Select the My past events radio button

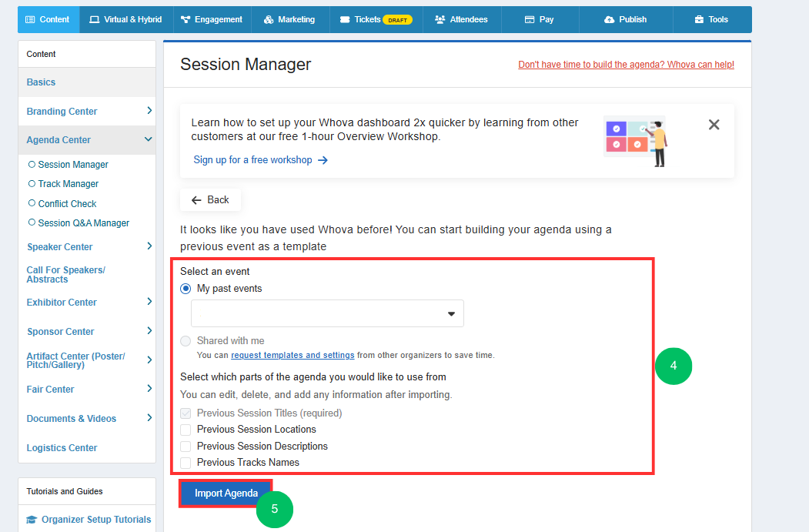(x=186, y=289)
